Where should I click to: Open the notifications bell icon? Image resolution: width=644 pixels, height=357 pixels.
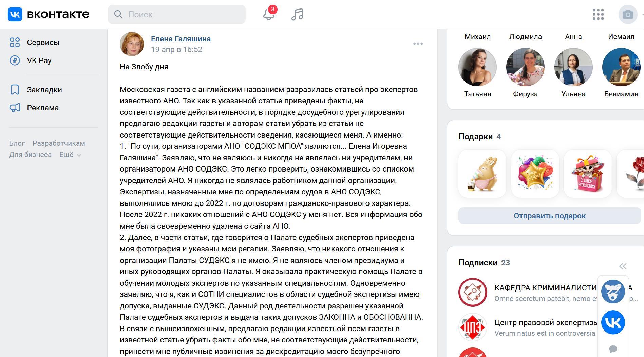point(269,14)
